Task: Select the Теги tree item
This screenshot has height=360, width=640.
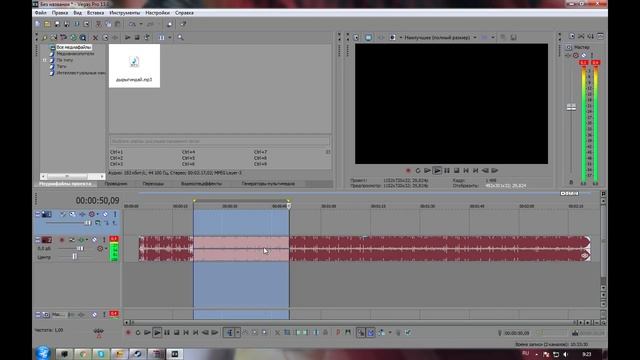Action: [x=61, y=66]
